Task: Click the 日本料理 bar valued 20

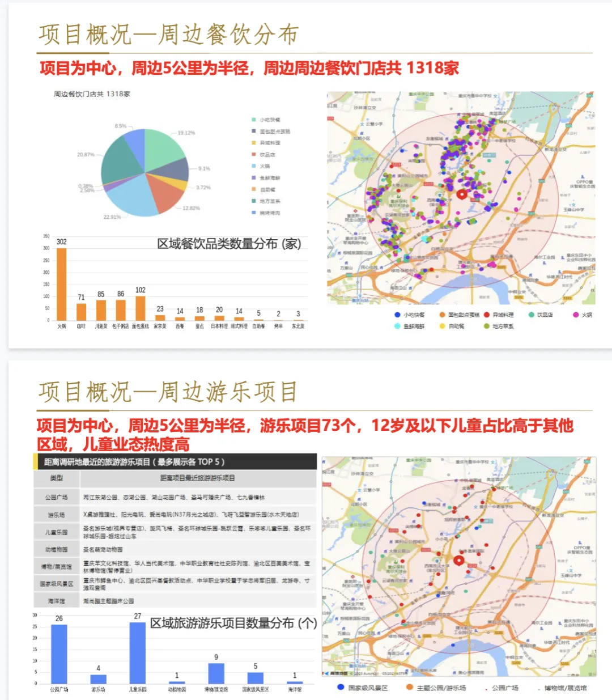Action: (x=219, y=318)
